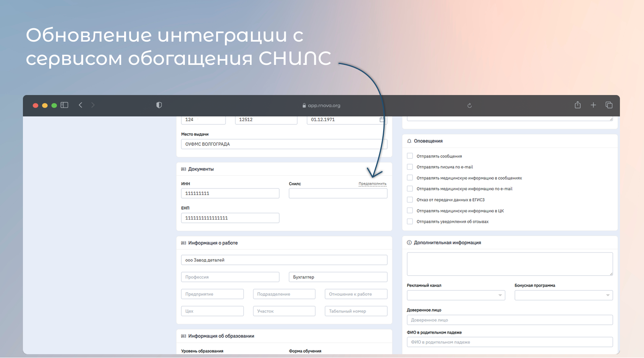Show tab overview icon in browser
Viewport: 644px width, 358px height.
point(609,105)
